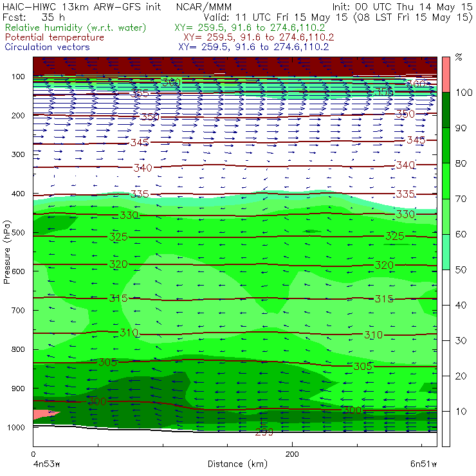The height and width of the screenshot is (476, 476).
Task: Click the green XY coordinates line
Action: (250, 28)
